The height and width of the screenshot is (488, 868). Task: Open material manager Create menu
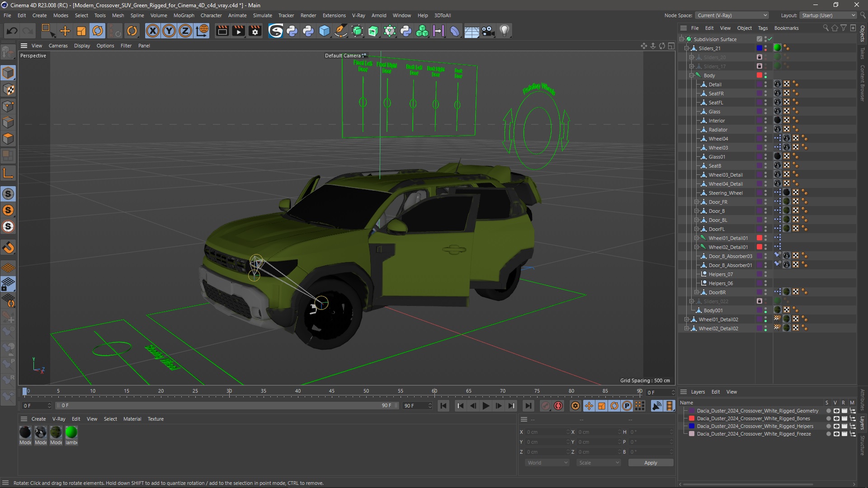coord(38,419)
